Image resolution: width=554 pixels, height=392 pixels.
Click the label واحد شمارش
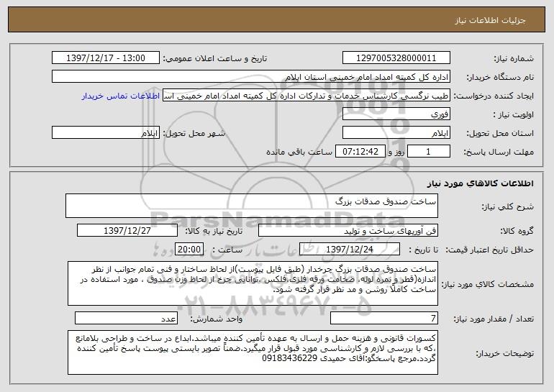(217, 319)
